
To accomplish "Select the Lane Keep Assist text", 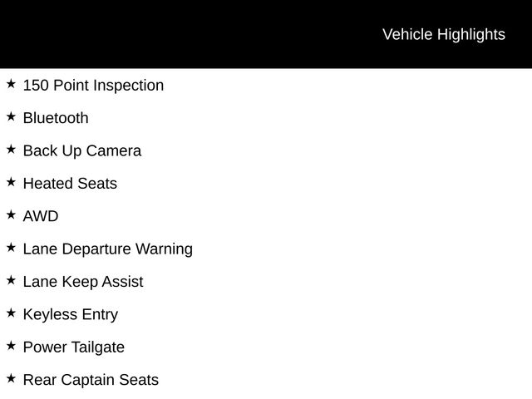I will click(83, 282).
